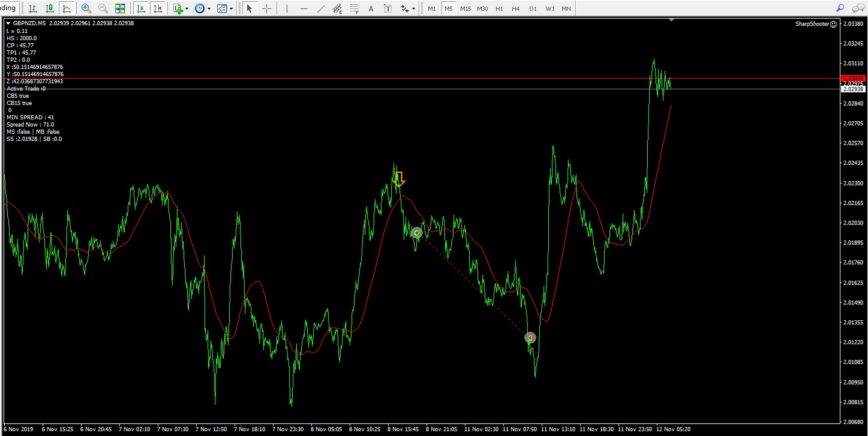Viewport: 868px width, 436px height.
Task: Toggle chart auto scroll
Action: pos(141,8)
